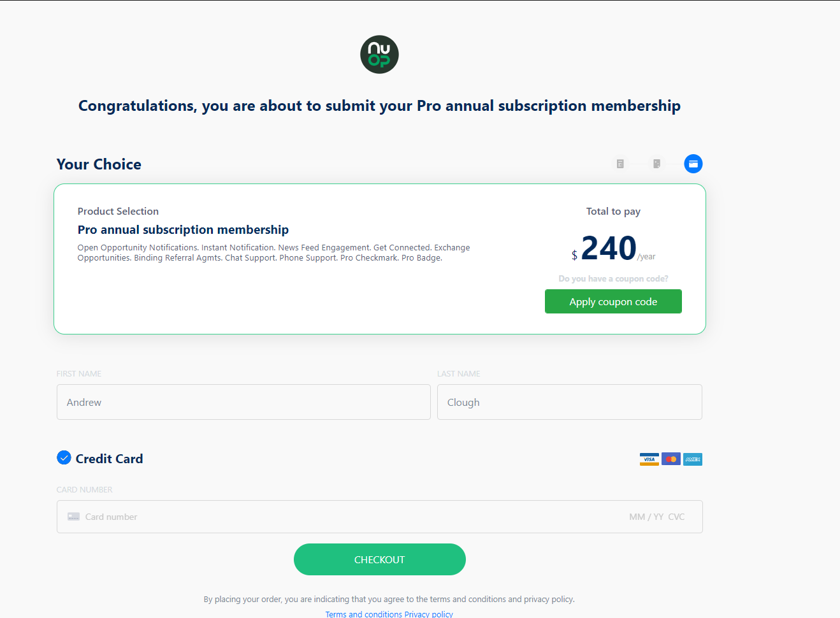Click the MM / YY expiry placeholder
Image resolution: width=840 pixels, height=618 pixels.
(646, 517)
